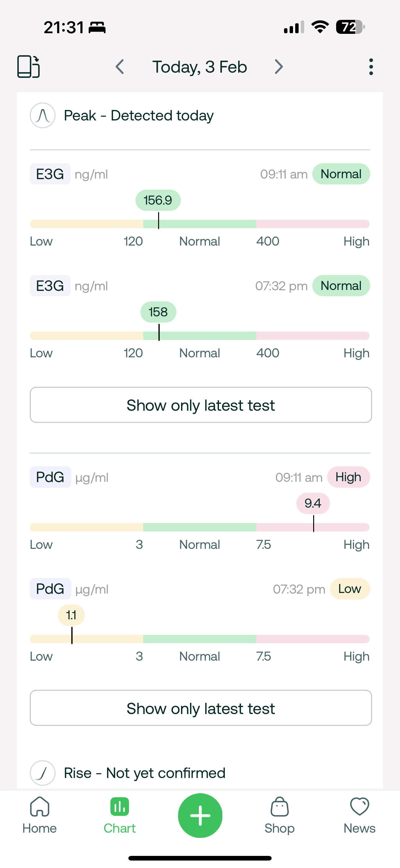This screenshot has width=400, height=868.
Task: Tap the High badge on morning PdG
Action: point(348,477)
